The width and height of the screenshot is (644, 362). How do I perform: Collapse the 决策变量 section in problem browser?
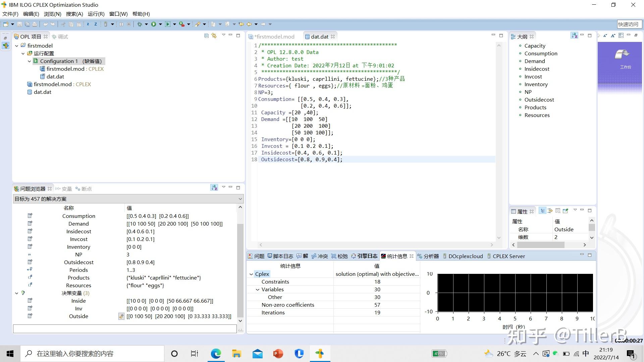(x=16, y=293)
